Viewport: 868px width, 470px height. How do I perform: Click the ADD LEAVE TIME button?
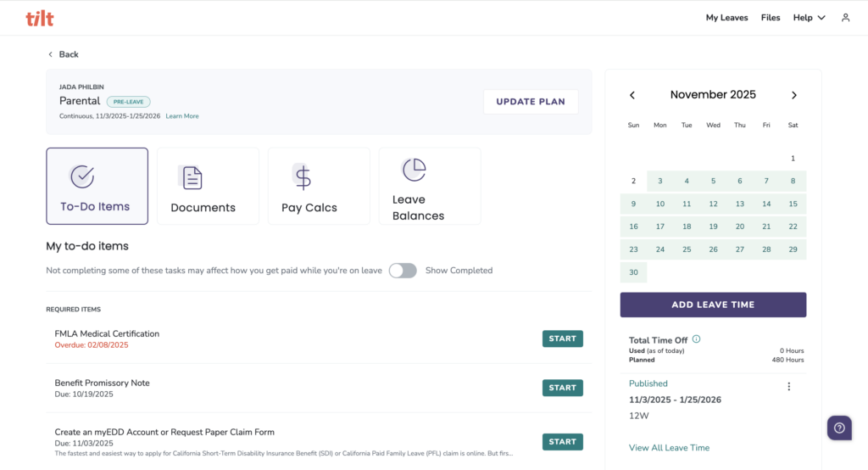pos(713,305)
